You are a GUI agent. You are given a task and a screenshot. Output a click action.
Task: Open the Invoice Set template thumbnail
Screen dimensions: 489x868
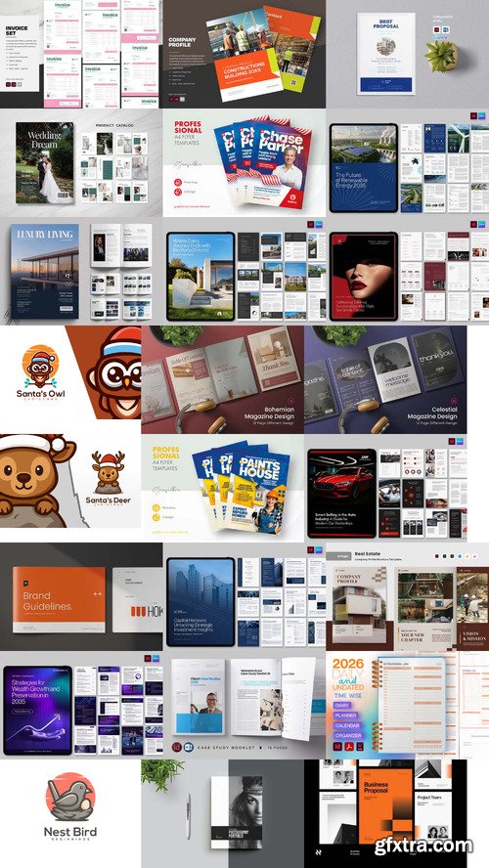click(x=81, y=54)
